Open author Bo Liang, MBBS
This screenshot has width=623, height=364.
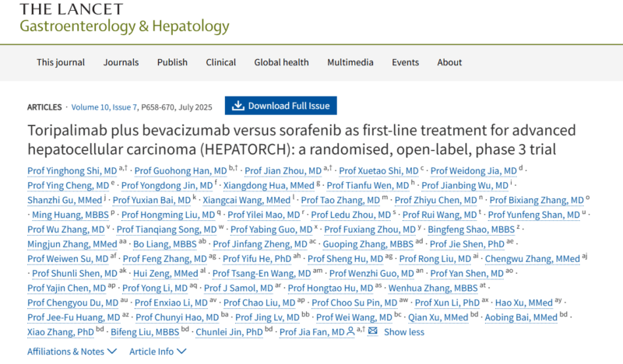tap(165, 244)
